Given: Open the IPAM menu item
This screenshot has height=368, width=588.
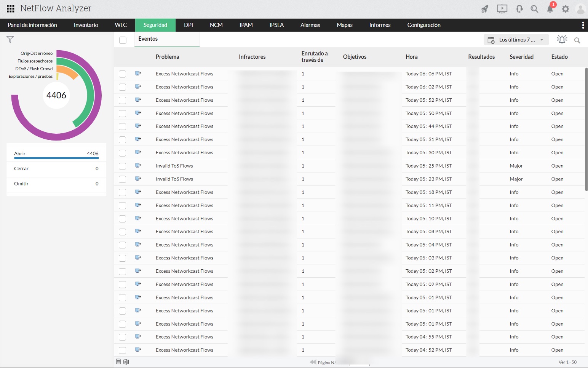Looking at the screenshot, I should [x=246, y=25].
